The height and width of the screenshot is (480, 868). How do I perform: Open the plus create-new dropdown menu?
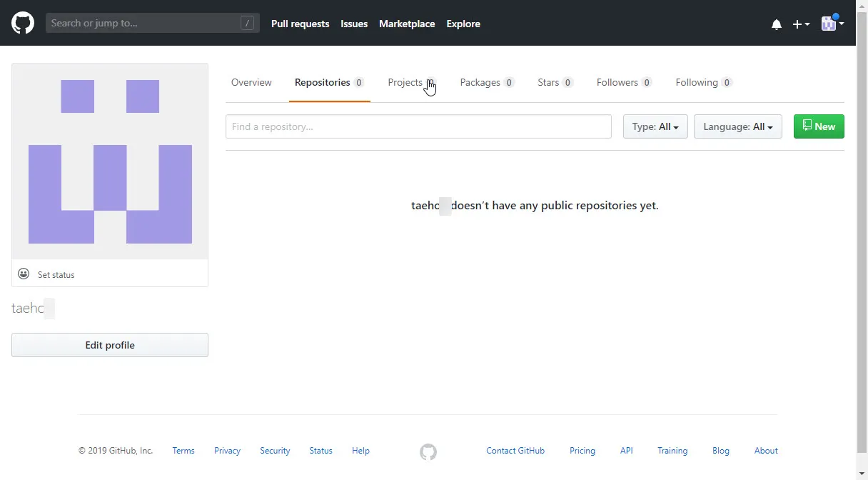pyautogui.click(x=801, y=24)
